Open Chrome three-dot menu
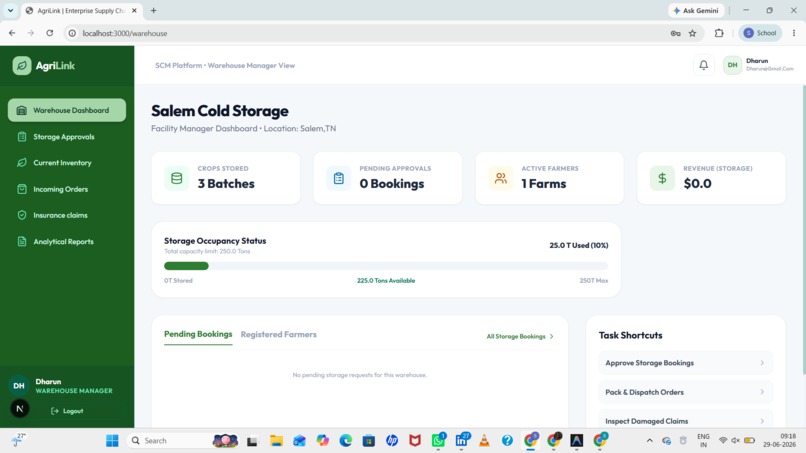The image size is (806, 453). click(794, 33)
